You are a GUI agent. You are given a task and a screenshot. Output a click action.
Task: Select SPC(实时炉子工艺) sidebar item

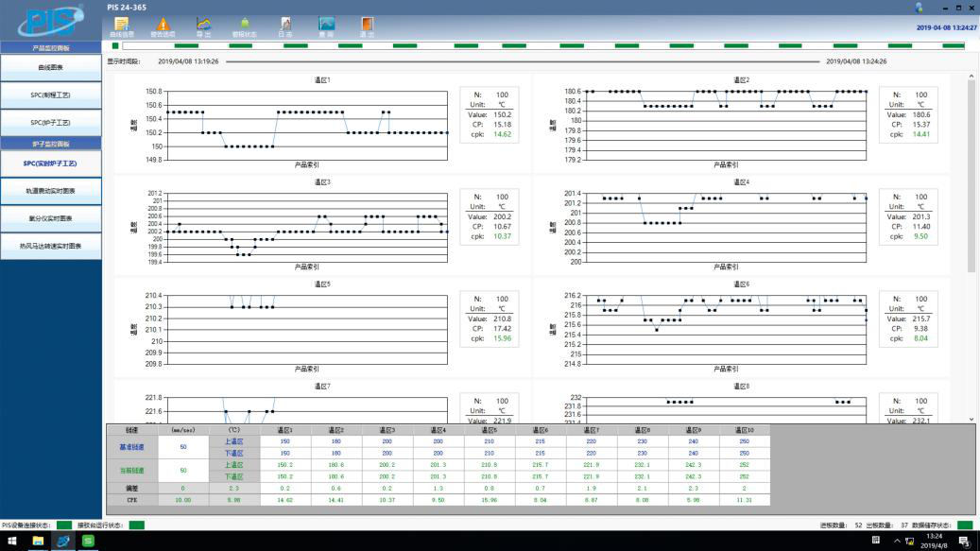pyautogui.click(x=51, y=164)
